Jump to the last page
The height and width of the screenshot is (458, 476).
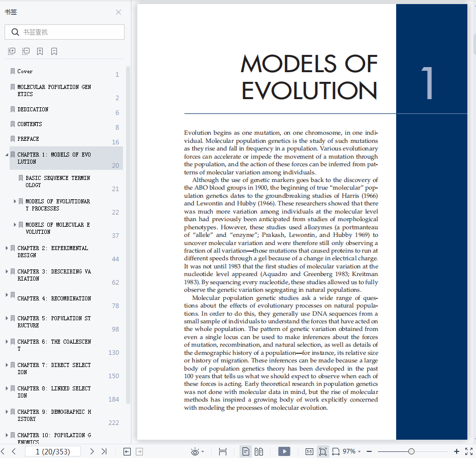point(104,451)
